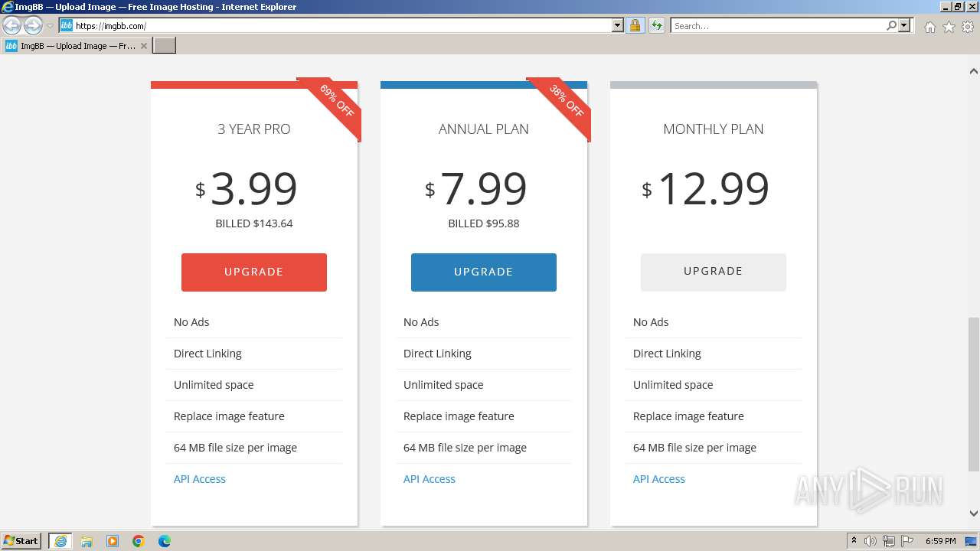Open the search provider dropdown arrow
980x551 pixels.
[904, 25]
